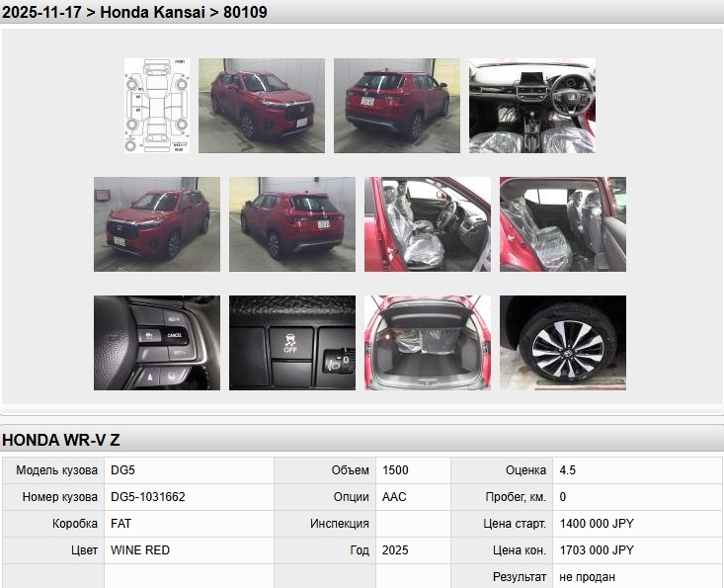The image size is (724, 588).
Task: View the rear seats photo
Action: (x=562, y=224)
